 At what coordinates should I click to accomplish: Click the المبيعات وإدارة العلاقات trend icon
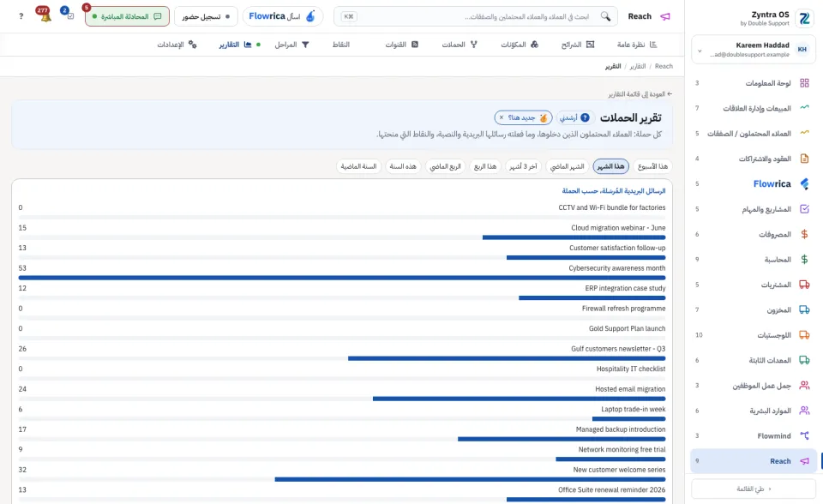[804, 108]
